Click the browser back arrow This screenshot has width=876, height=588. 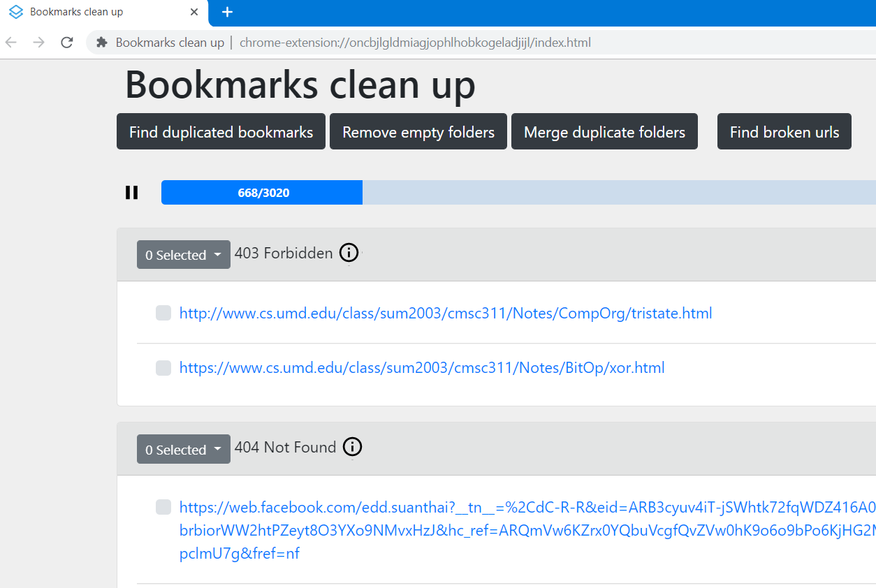click(11, 43)
